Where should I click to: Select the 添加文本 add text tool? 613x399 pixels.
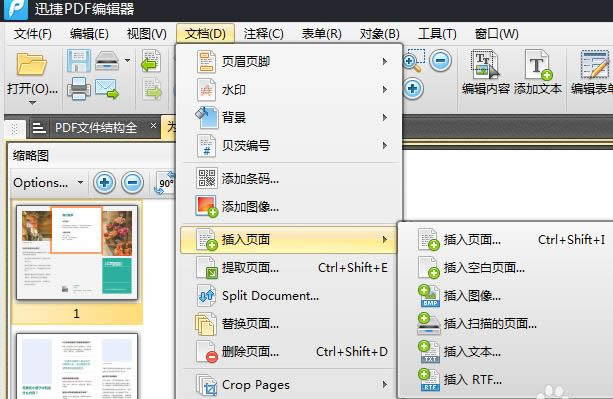[x=538, y=73]
